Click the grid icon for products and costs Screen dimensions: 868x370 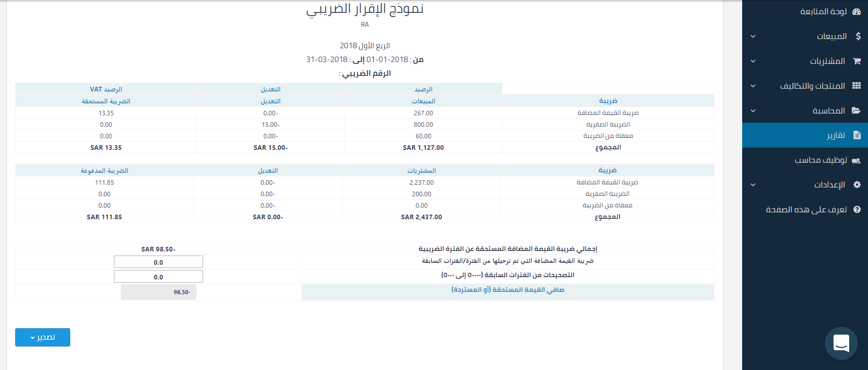tap(857, 86)
